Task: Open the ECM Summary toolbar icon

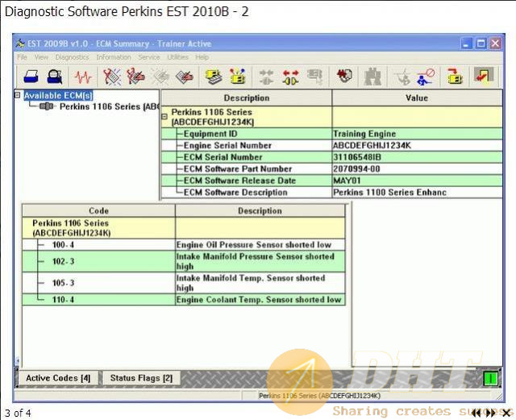Action: (214, 77)
